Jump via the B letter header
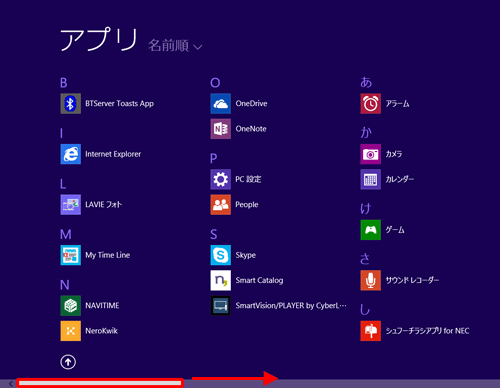 pos(64,83)
